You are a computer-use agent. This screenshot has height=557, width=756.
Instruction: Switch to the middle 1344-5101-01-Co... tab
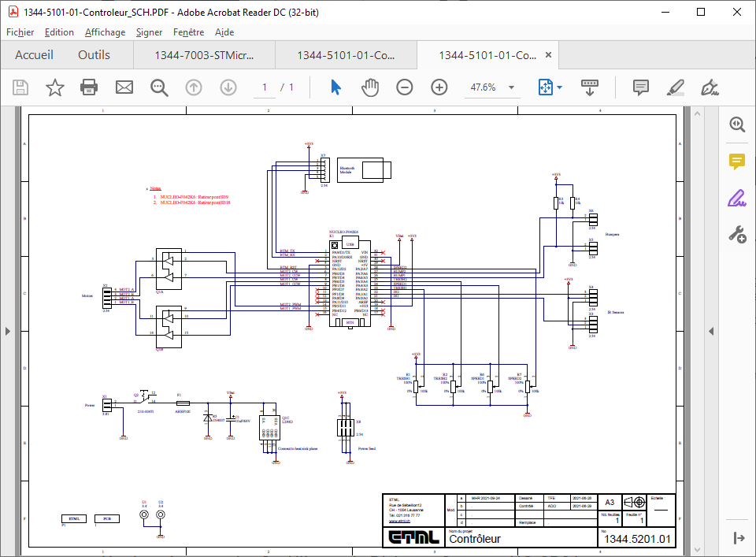(x=346, y=55)
